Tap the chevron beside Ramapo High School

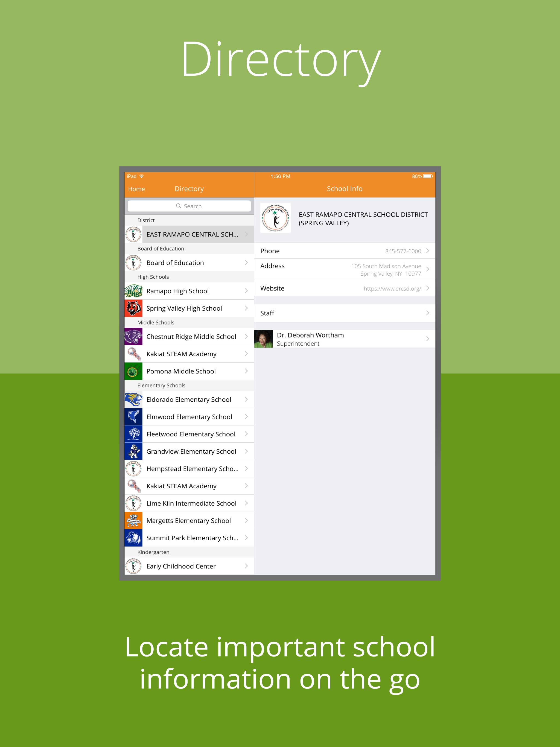coord(246,291)
